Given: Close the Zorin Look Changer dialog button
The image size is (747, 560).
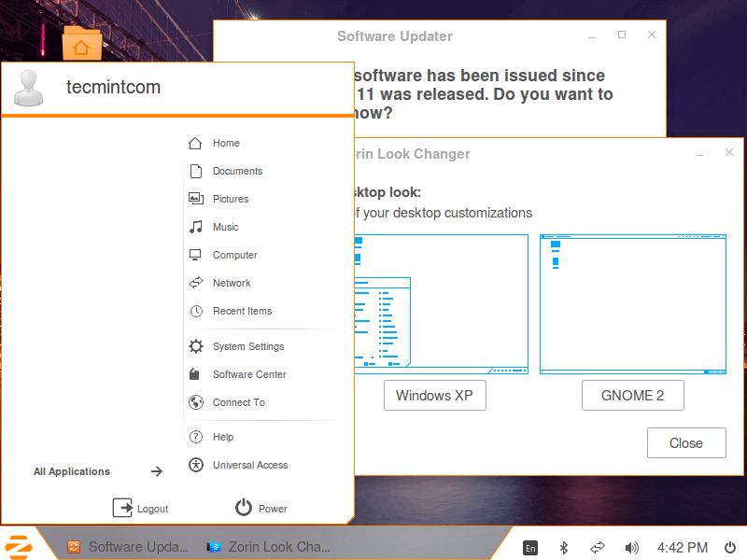Looking at the screenshot, I should click(x=686, y=442).
